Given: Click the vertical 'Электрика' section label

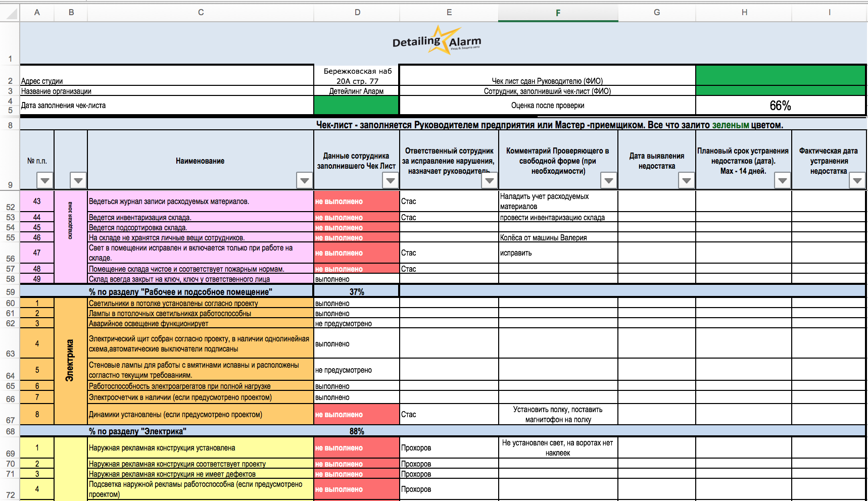Looking at the screenshot, I should [x=70, y=360].
